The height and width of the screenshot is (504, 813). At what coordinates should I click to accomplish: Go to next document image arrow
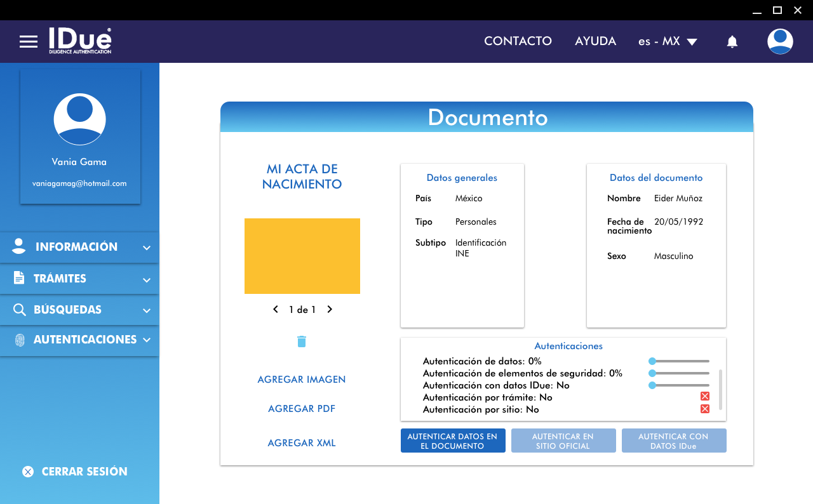(x=330, y=310)
